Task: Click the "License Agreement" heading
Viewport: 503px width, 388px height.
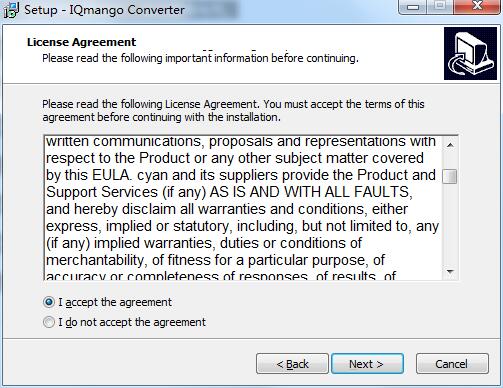Action: tap(82, 42)
